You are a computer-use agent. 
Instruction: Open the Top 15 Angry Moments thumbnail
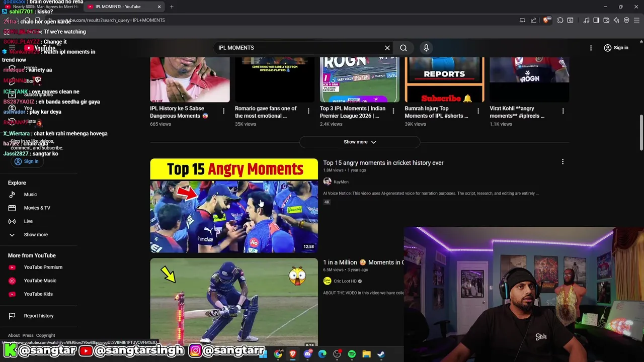(x=234, y=206)
